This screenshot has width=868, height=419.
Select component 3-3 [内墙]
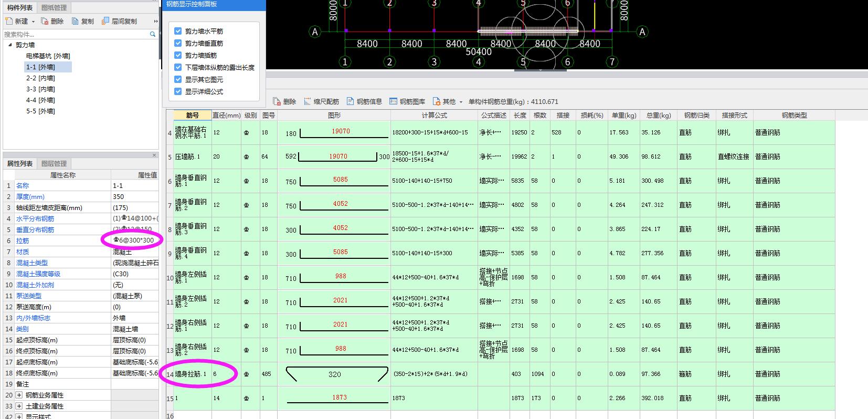click(40, 89)
